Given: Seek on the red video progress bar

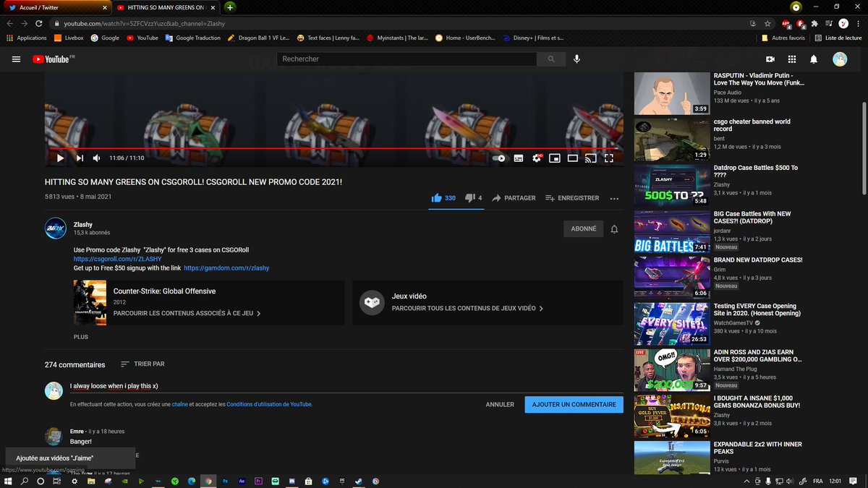Looking at the screenshot, I should point(334,148).
